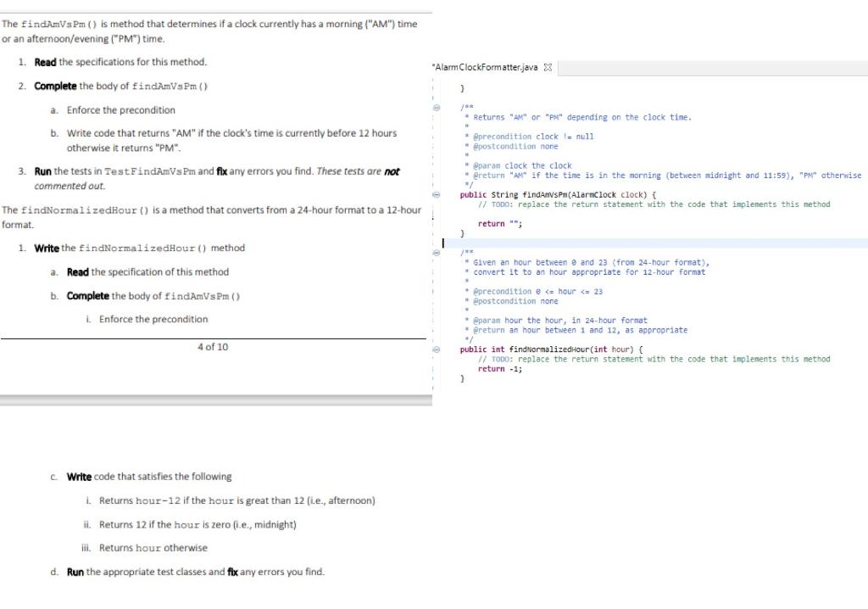Collapse the findNormalizedHour method fold marker
868x609 pixels.
click(x=437, y=349)
